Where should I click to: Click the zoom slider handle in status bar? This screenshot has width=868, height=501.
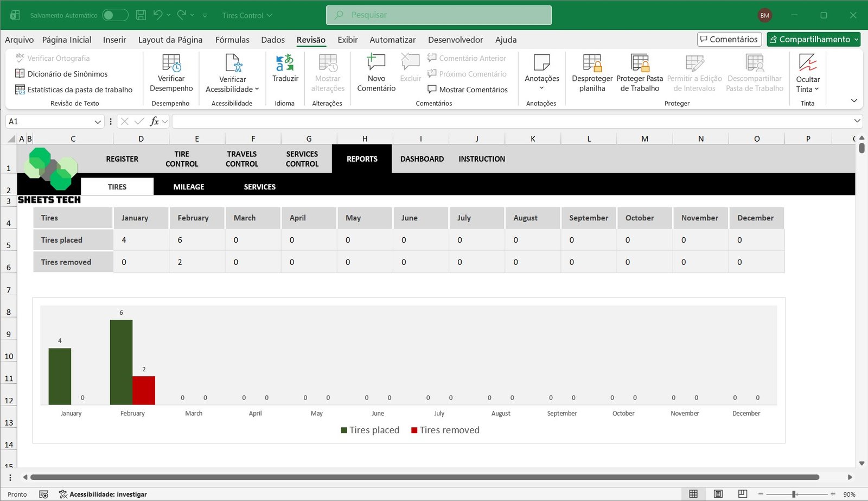click(794, 494)
